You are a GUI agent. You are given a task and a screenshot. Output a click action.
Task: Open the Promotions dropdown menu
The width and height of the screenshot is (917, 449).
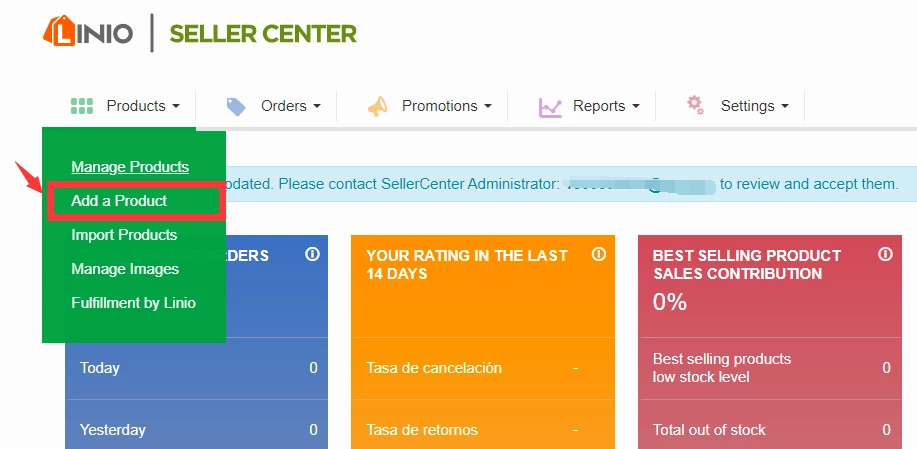(x=447, y=106)
